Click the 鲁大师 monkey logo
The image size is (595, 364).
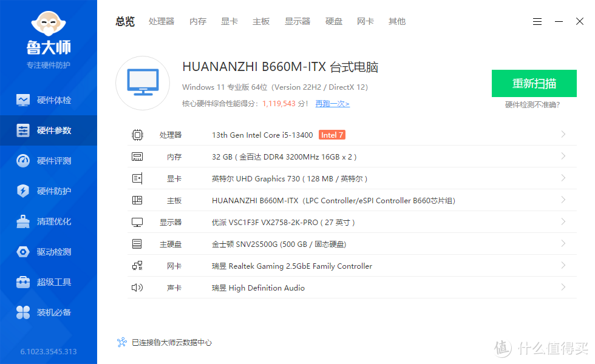click(48, 24)
